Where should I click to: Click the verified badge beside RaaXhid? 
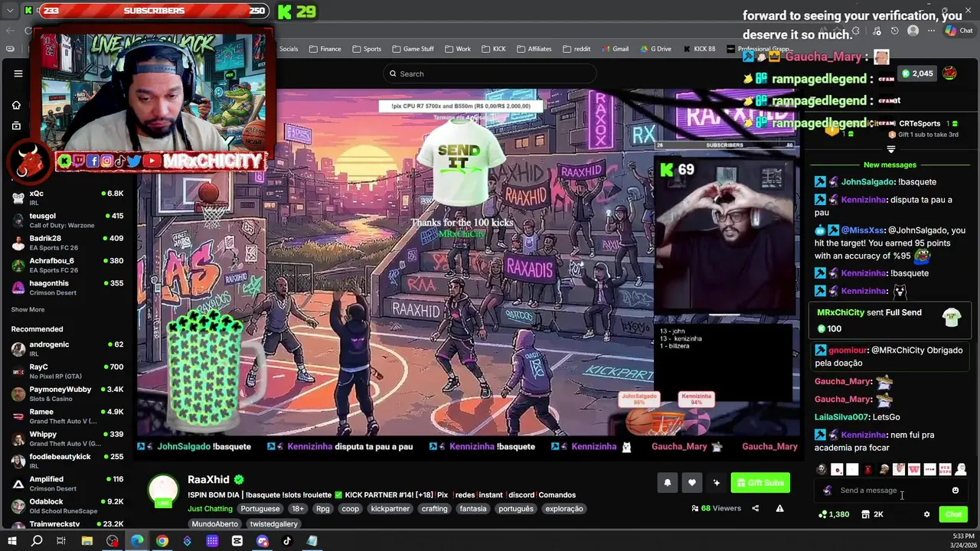click(x=239, y=480)
